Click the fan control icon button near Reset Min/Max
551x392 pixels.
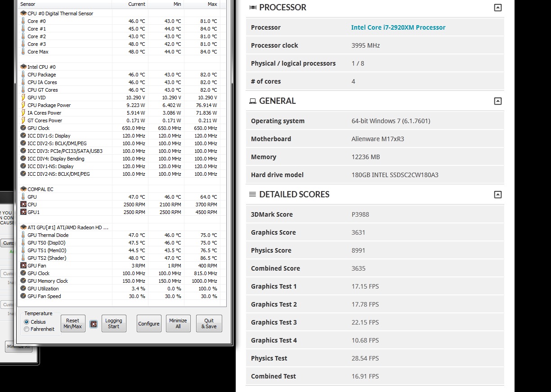(x=94, y=324)
